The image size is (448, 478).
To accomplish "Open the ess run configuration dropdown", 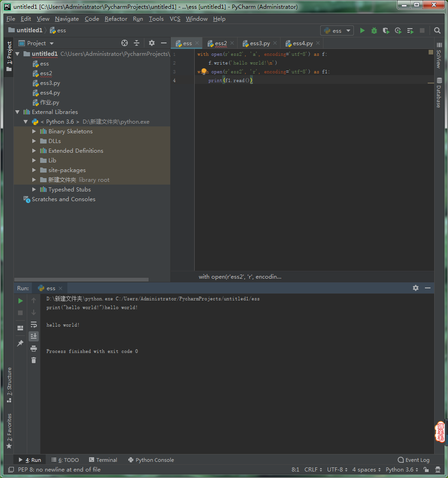I will pos(337,30).
